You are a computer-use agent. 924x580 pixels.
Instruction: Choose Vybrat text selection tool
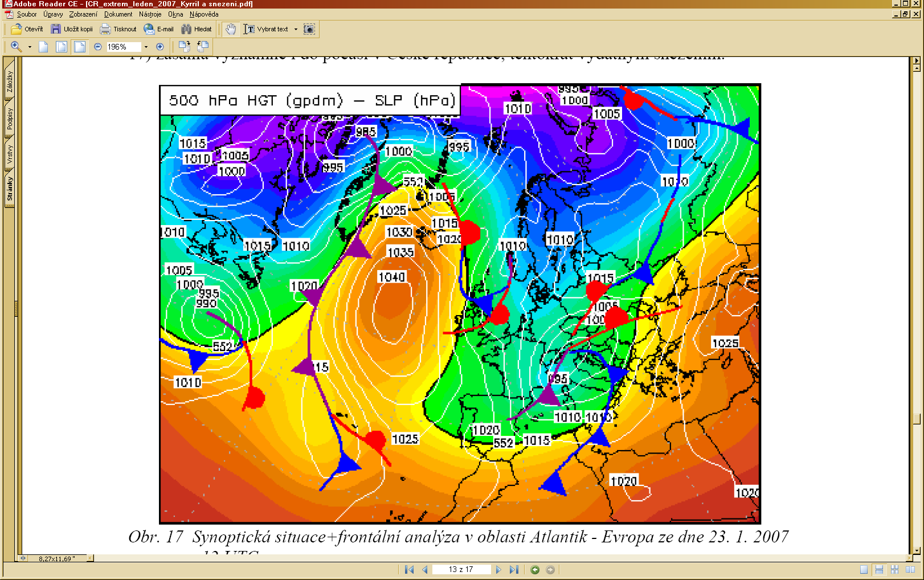[x=266, y=29]
